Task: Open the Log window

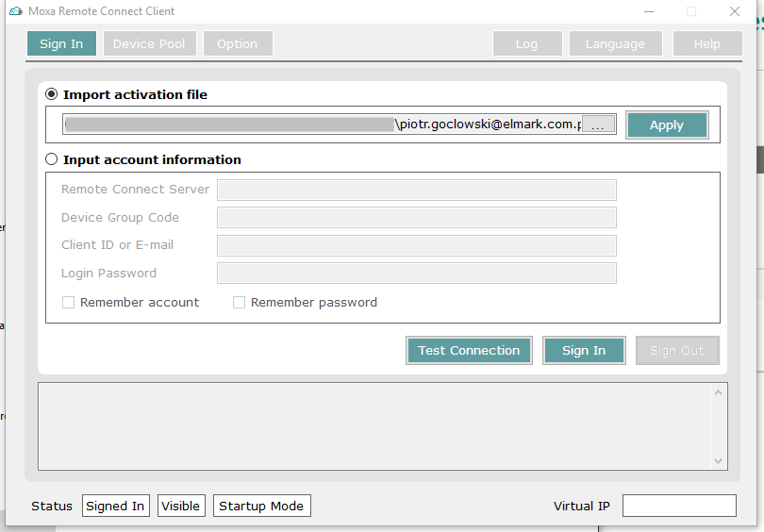Action: tap(526, 43)
